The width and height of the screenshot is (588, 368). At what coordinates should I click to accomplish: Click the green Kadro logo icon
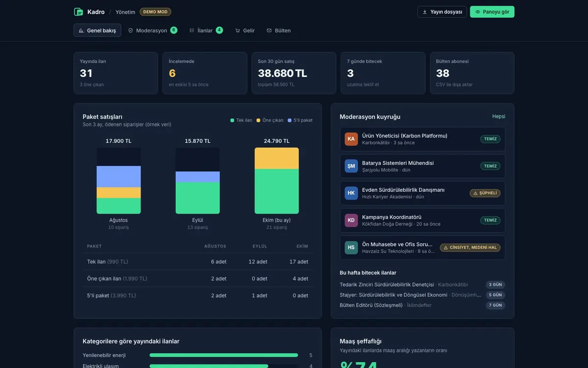click(78, 12)
